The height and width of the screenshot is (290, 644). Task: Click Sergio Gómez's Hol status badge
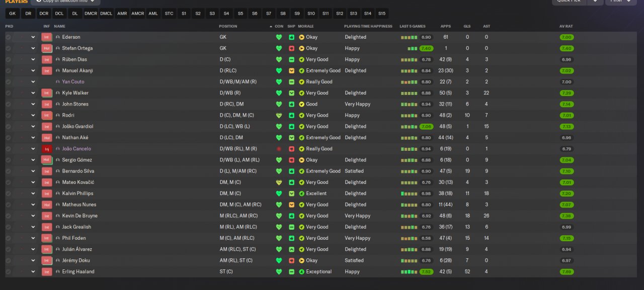click(47, 160)
